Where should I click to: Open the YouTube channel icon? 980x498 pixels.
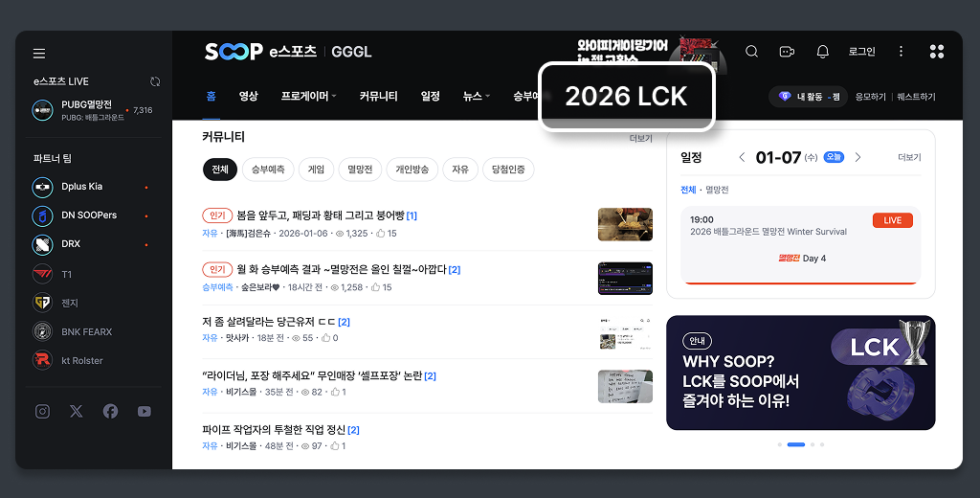click(x=144, y=411)
